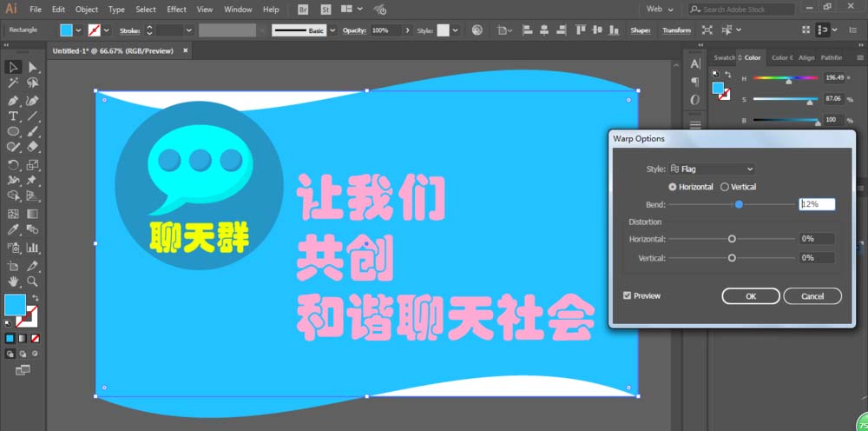Click Horizontal Align Center icon
868x431 pixels.
coord(544,30)
